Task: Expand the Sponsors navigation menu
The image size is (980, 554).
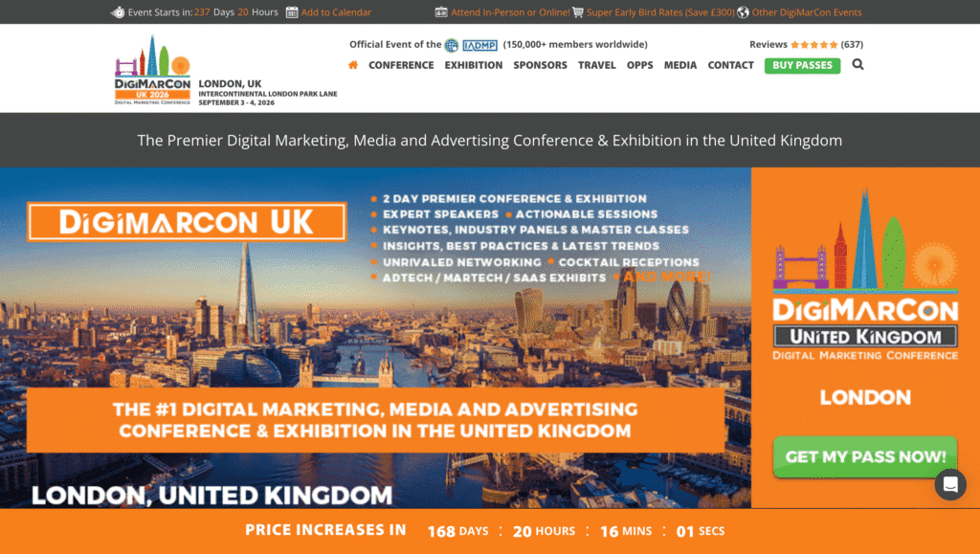Action: [540, 65]
